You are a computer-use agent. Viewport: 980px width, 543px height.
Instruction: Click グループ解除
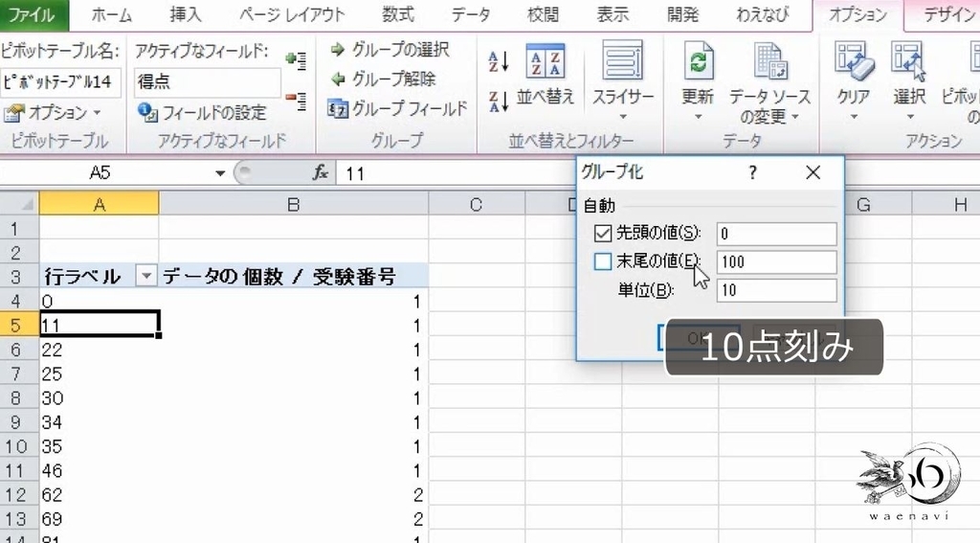[x=383, y=79]
